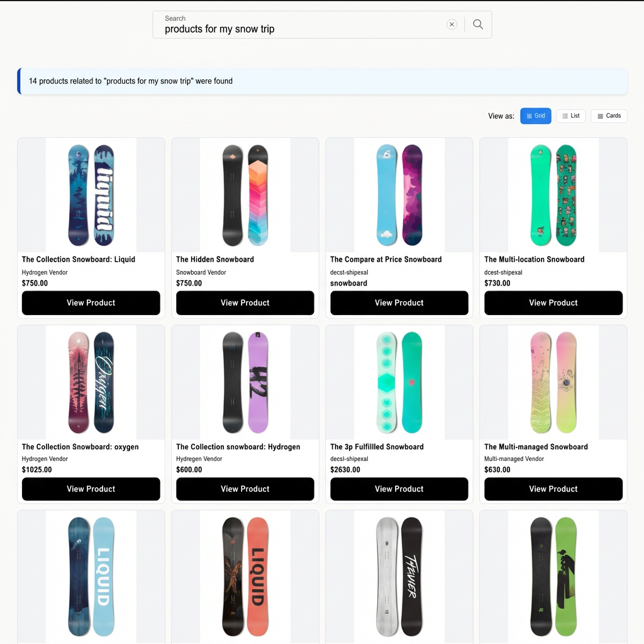Image resolution: width=644 pixels, height=644 pixels.
Task: View Product for The 3p Fulfilled Snowboard
Action: point(399,489)
